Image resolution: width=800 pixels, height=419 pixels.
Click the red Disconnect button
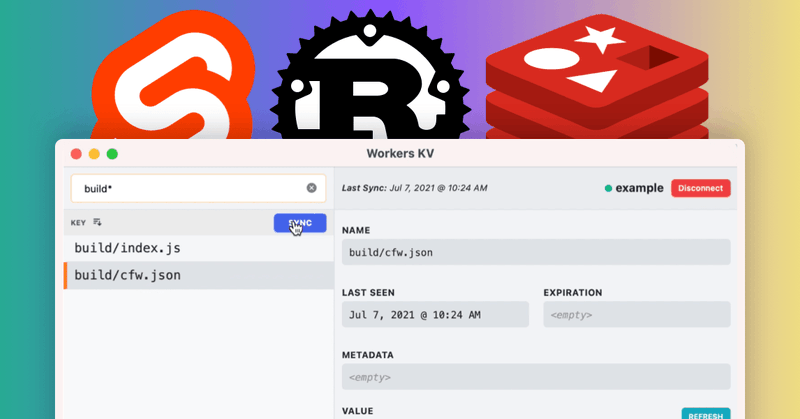[x=701, y=188]
